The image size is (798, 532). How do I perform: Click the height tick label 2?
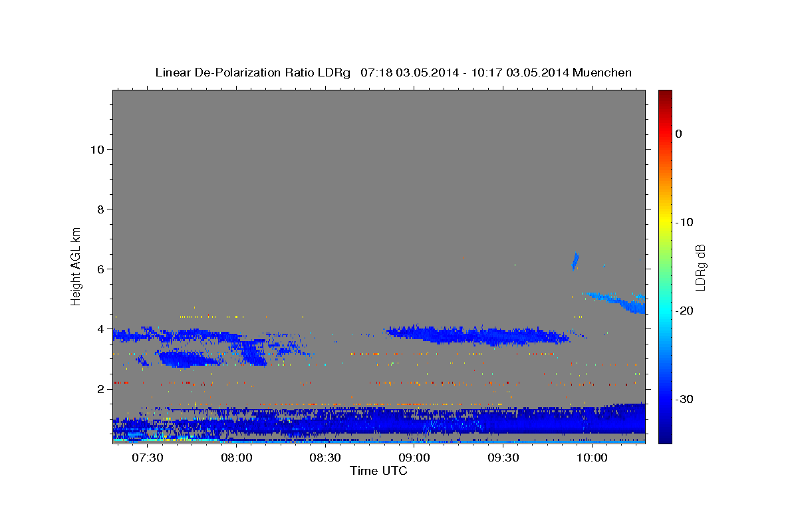tap(100, 389)
